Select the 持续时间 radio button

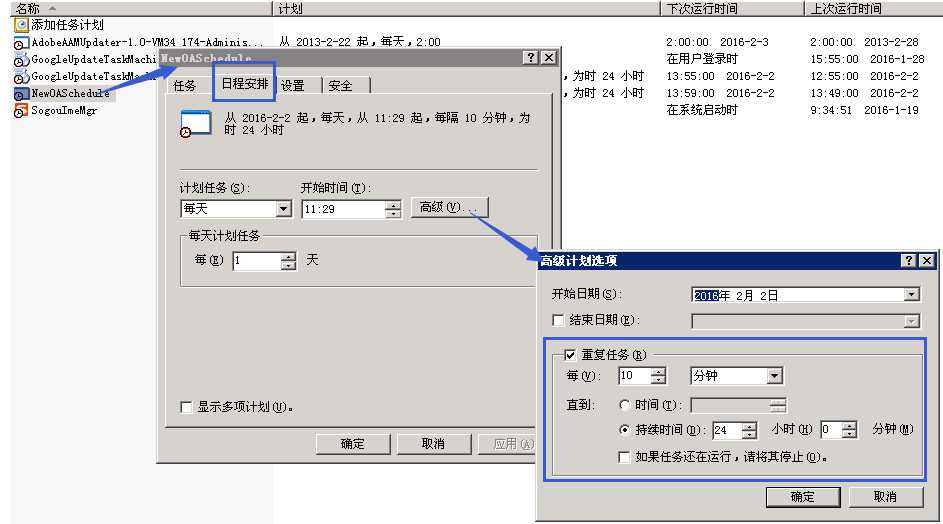click(624, 430)
